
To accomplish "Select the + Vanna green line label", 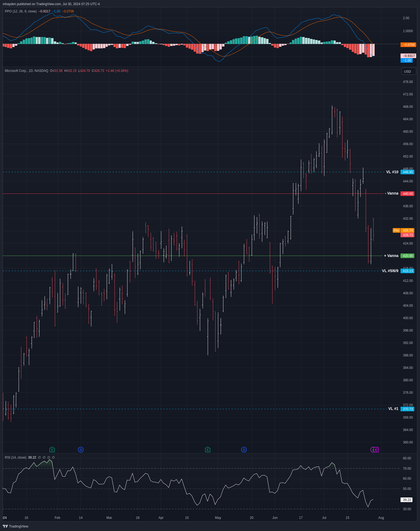I will point(391,256).
